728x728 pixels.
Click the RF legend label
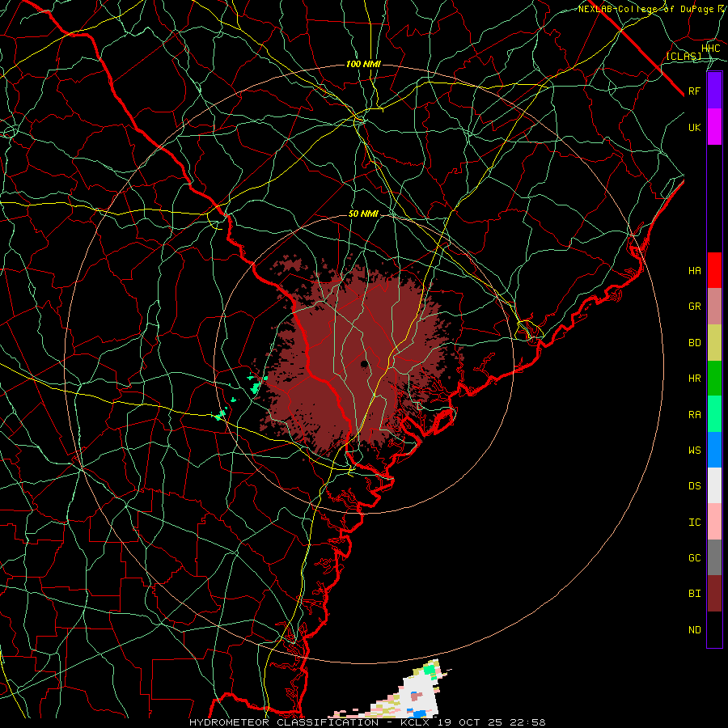click(x=694, y=91)
